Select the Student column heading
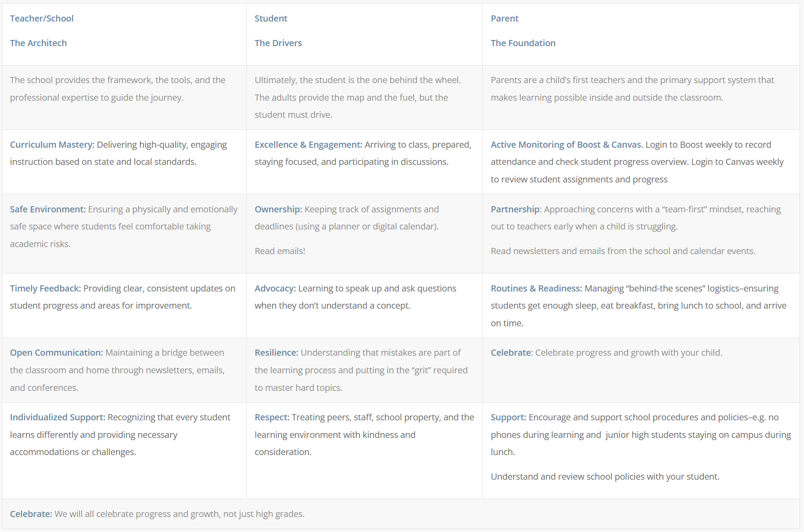 click(271, 18)
